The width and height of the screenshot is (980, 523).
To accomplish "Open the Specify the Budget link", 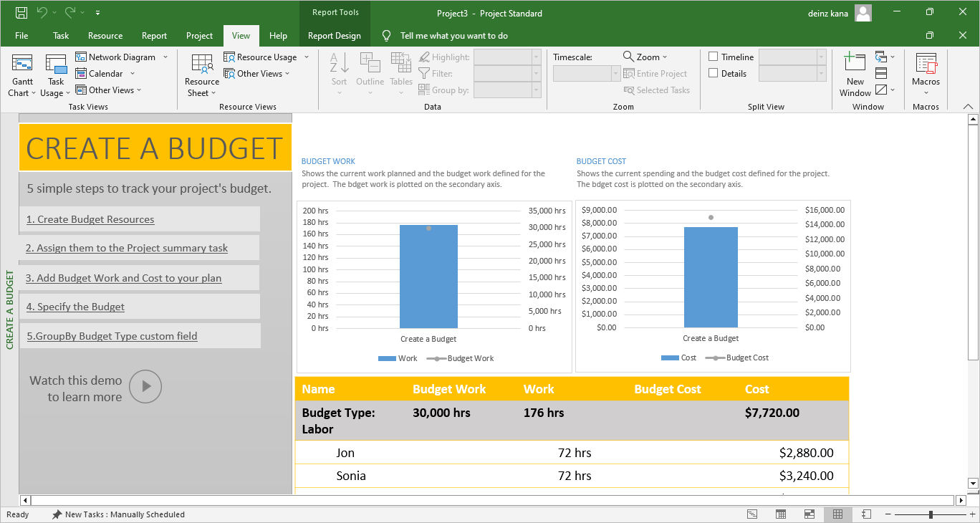I will [75, 307].
